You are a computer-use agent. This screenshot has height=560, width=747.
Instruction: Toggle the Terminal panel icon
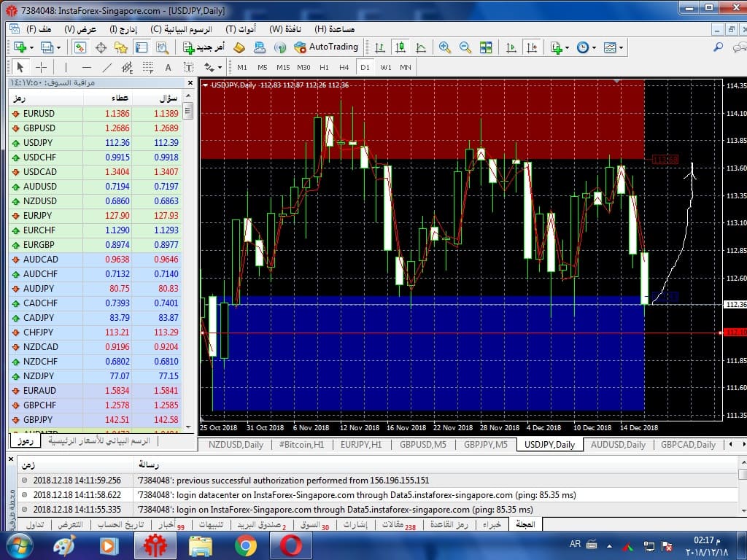pyautogui.click(x=142, y=47)
